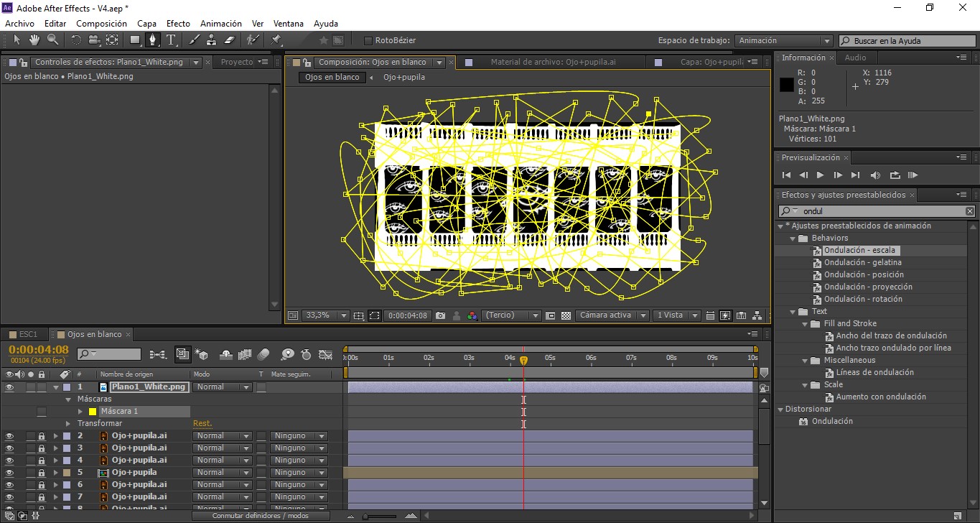Select the Zoom magnifier tool

pyautogui.click(x=52, y=40)
